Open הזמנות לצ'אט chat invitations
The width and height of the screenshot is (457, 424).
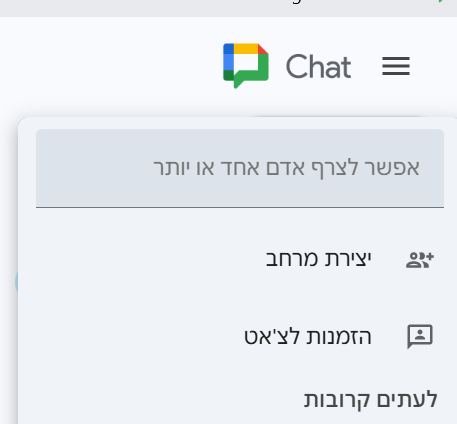(x=240, y=336)
